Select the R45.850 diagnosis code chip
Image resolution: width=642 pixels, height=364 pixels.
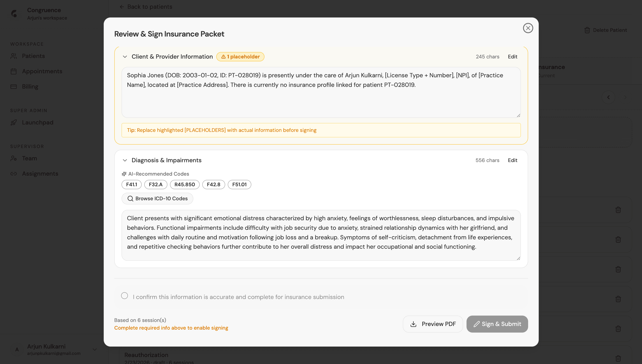point(185,185)
